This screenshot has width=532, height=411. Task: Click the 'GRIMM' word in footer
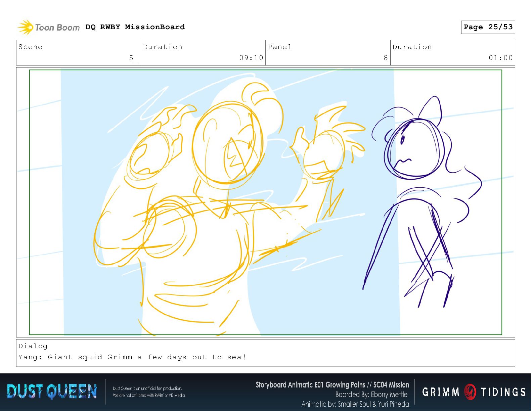[441, 392]
